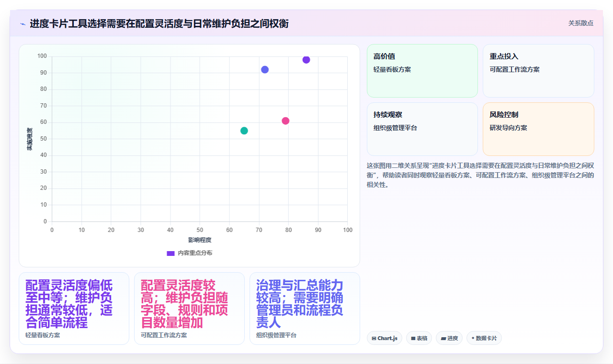Image resolution: width=613 pixels, height=364 pixels.
Task: Open the pink 配置灵活度较高 stat card
Action: [x=189, y=309]
